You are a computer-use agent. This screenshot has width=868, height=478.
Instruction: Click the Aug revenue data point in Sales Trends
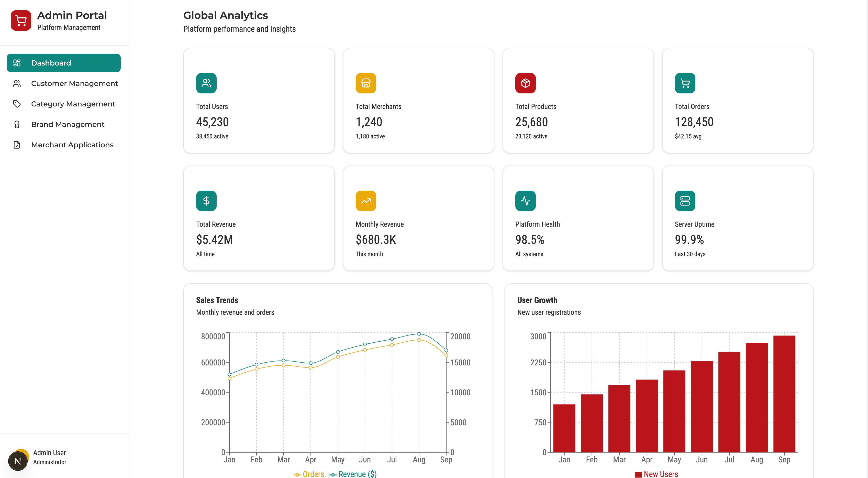[x=419, y=334]
